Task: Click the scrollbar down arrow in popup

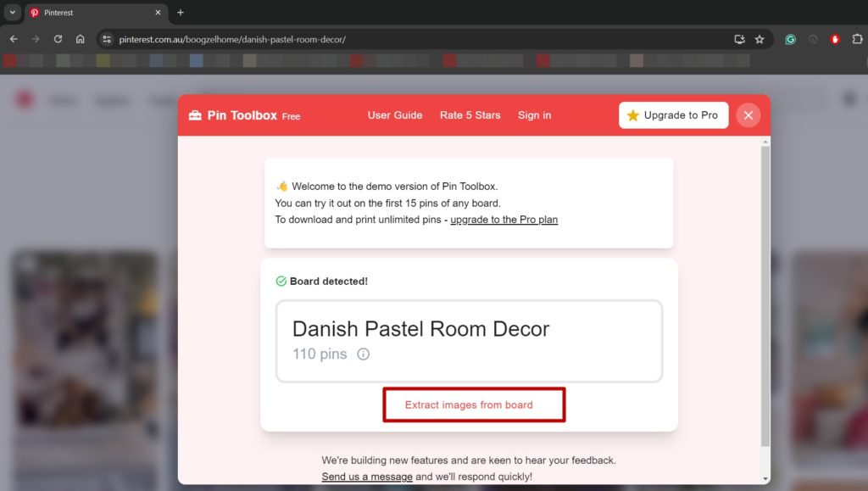Action: coord(765,479)
